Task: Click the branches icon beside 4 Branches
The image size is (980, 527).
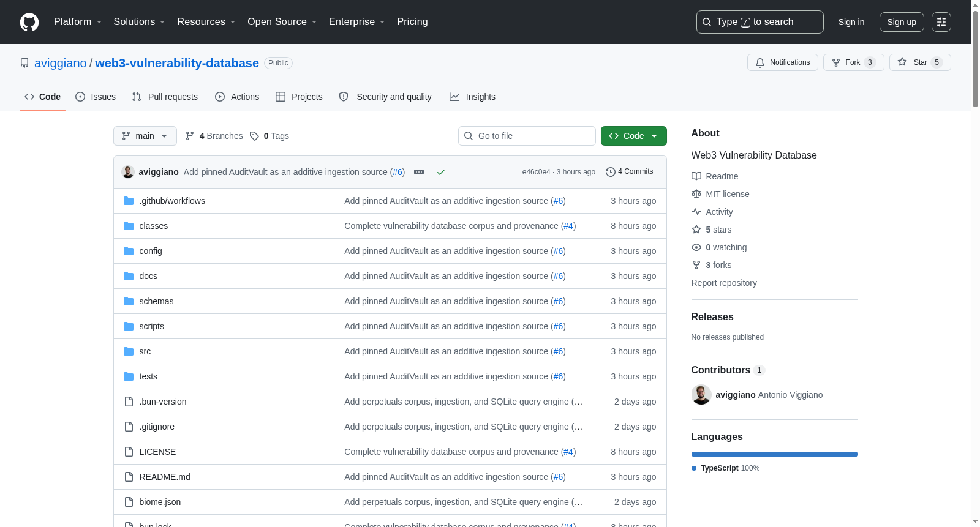Action: (x=190, y=136)
